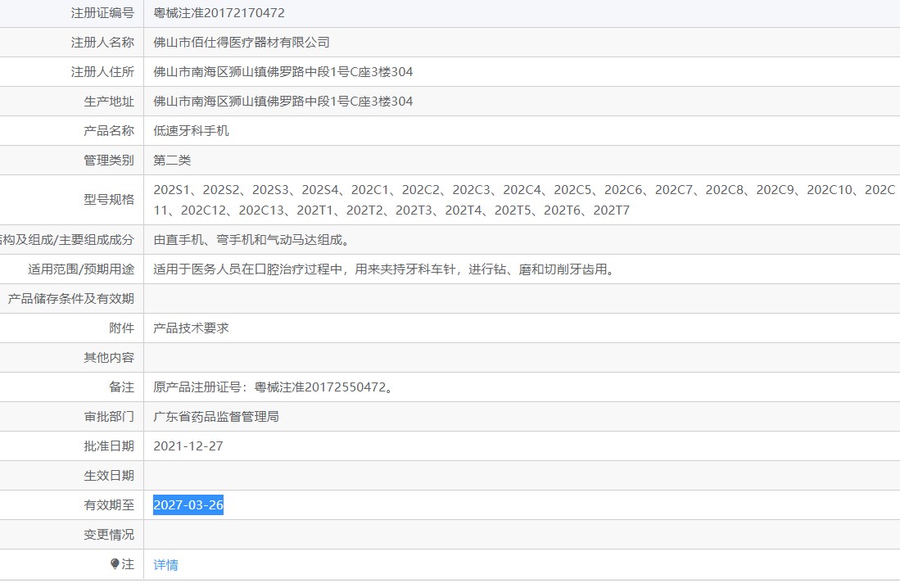Click the intended use description text
The width and height of the screenshot is (900, 588).
(385, 269)
